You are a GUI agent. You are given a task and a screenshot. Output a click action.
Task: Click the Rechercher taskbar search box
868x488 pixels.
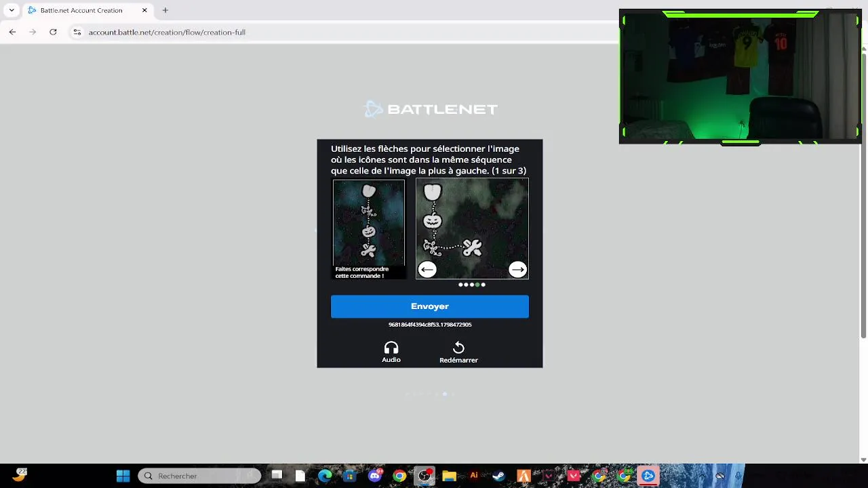[x=199, y=476]
